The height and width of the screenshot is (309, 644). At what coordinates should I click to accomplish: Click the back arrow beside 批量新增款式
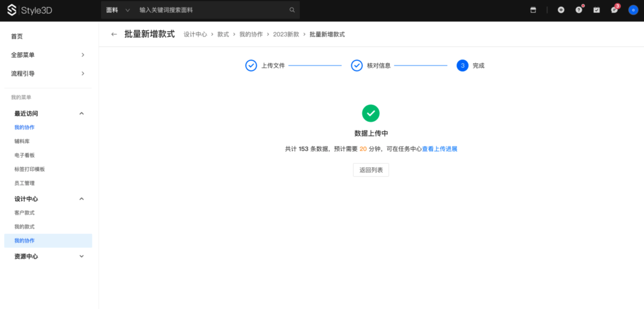click(114, 34)
